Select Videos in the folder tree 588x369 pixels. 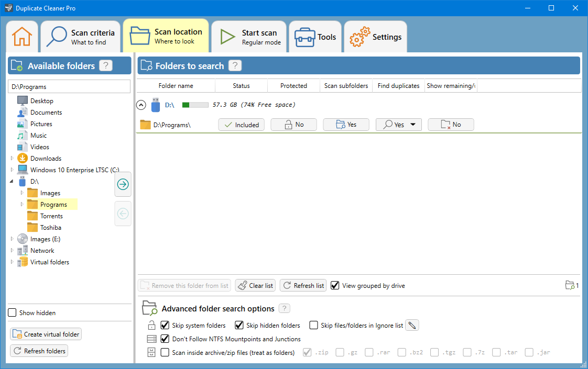(x=40, y=147)
